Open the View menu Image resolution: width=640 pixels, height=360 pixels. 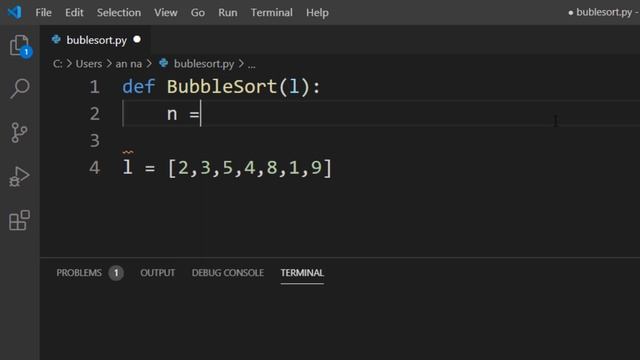click(x=166, y=13)
